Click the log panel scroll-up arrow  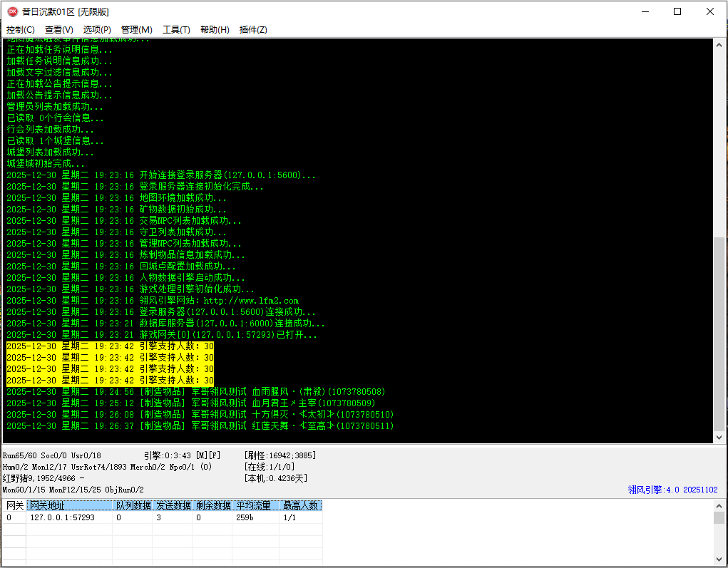click(x=719, y=45)
